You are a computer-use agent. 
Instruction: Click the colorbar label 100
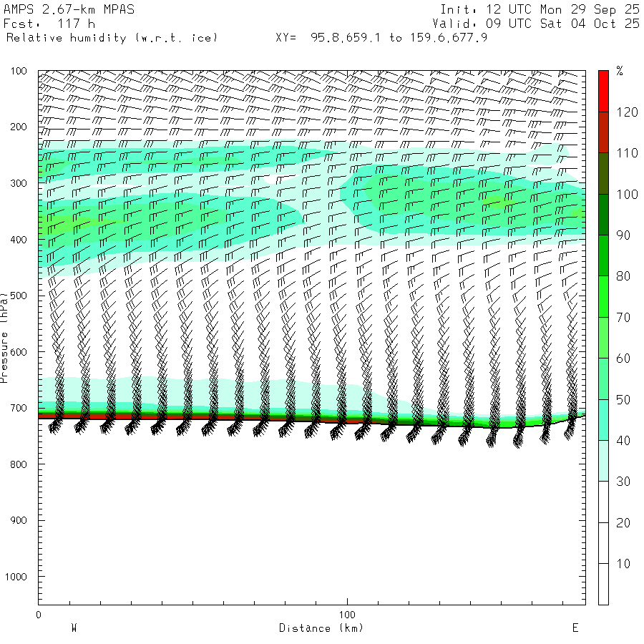627,194
